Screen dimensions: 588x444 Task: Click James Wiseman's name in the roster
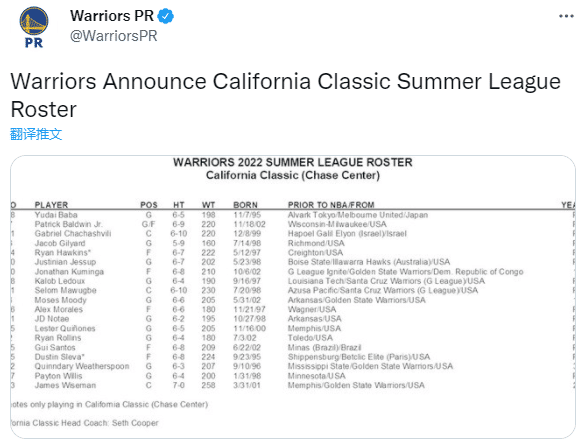pos(65,385)
